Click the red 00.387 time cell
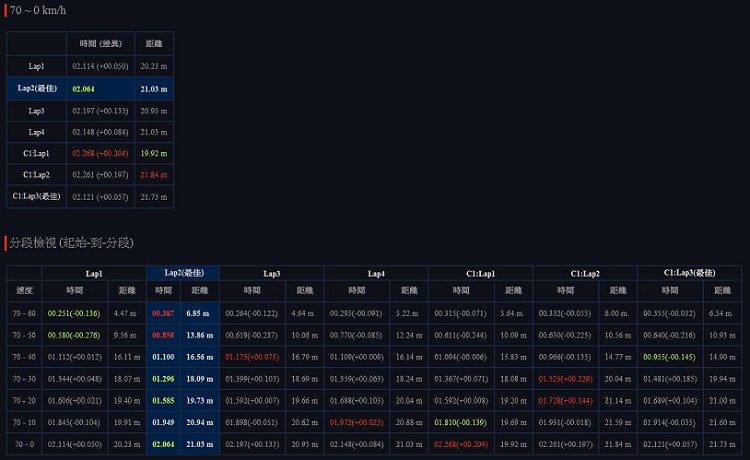This screenshot has height=460, width=750. coord(163,313)
